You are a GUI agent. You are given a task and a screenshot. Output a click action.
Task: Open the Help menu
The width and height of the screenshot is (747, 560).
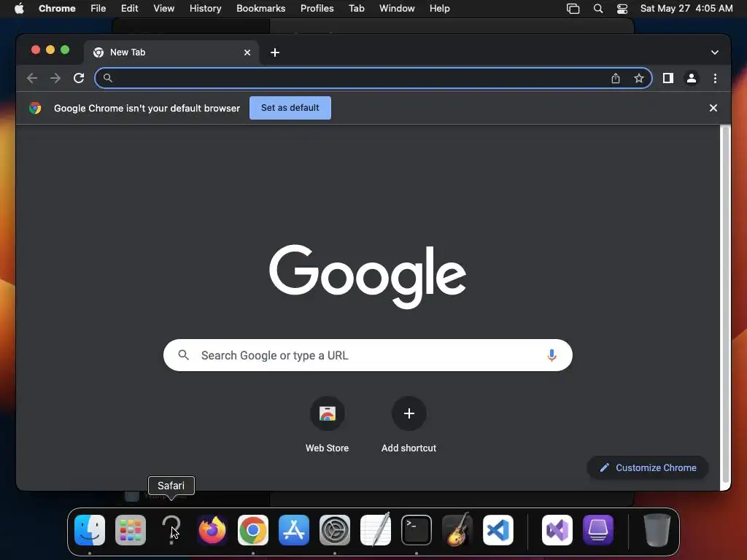(x=439, y=9)
